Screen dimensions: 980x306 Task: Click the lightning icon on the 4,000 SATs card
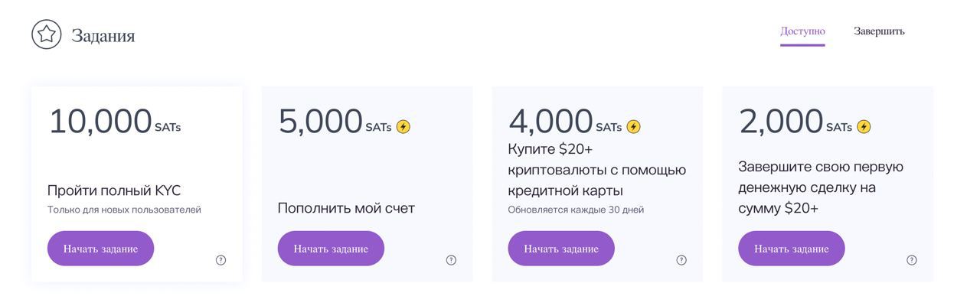pyautogui.click(x=633, y=127)
